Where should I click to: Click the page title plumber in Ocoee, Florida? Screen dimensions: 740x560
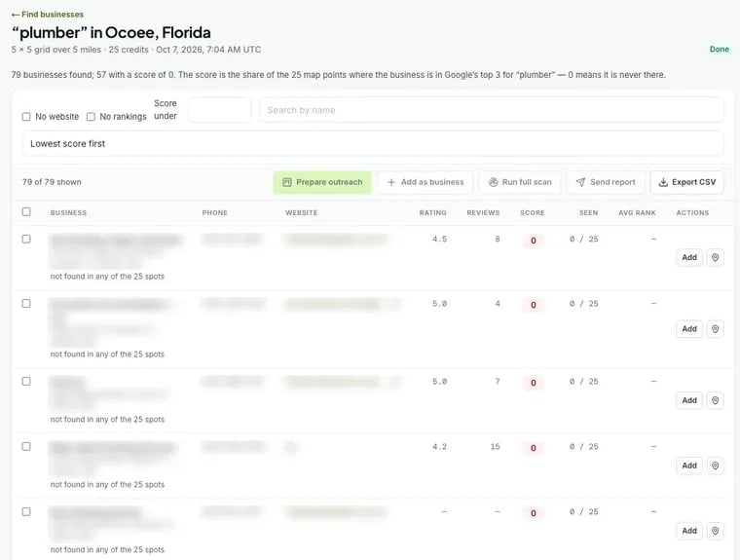[111, 32]
